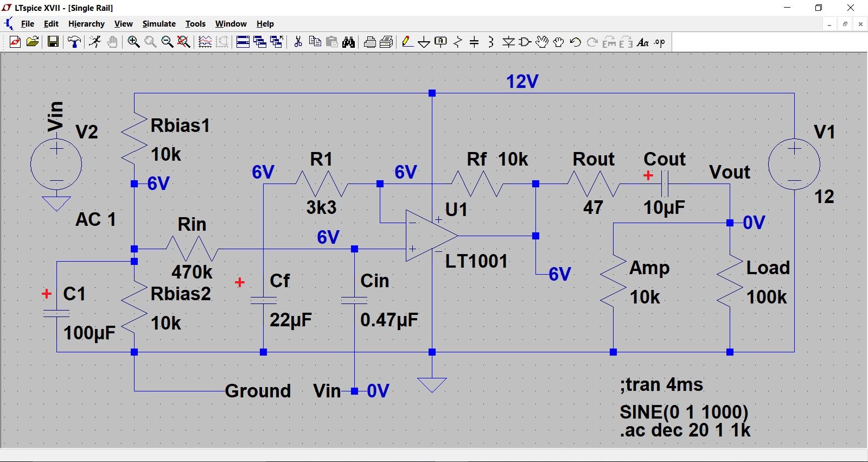Pick the Diode component tool

[x=508, y=42]
